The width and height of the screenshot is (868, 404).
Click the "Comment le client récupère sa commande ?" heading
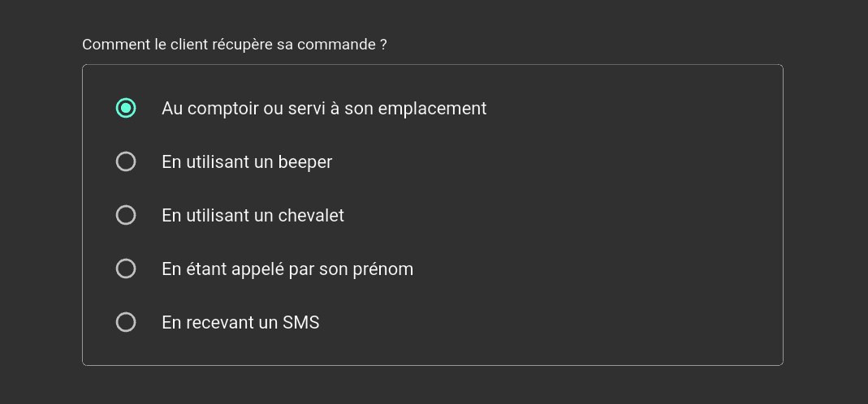(x=234, y=45)
